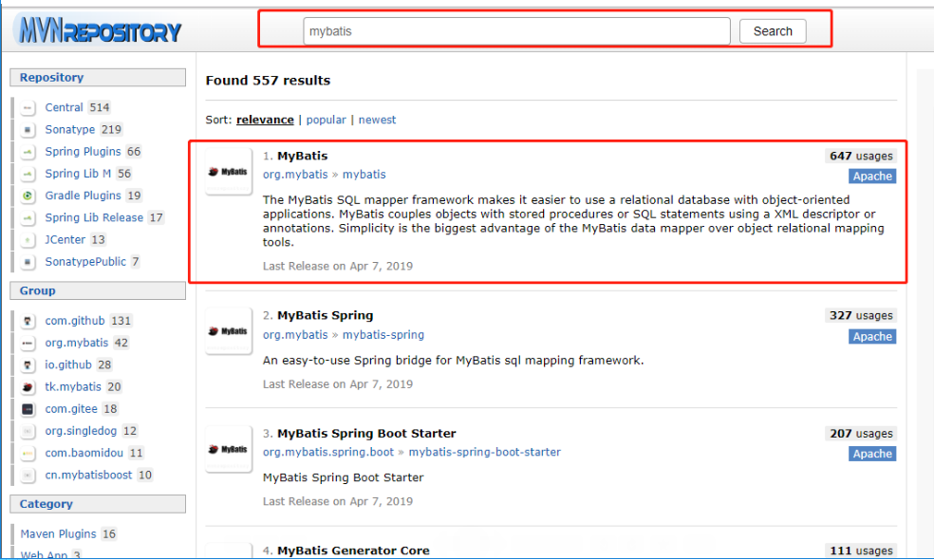Filter by JCenter repository
Screen dimensions: 934x560
coord(65,240)
